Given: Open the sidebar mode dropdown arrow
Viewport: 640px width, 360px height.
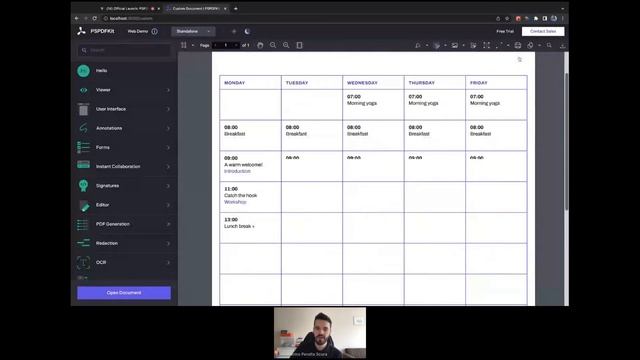Looking at the screenshot, I should click(193, 45).
